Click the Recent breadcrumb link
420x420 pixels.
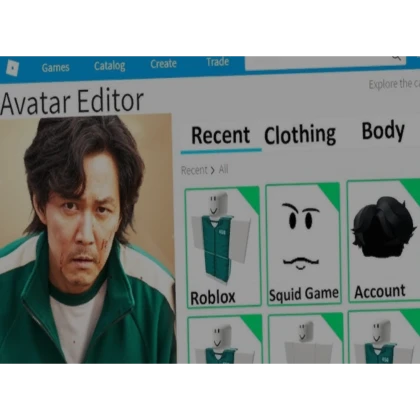[194, 170]
